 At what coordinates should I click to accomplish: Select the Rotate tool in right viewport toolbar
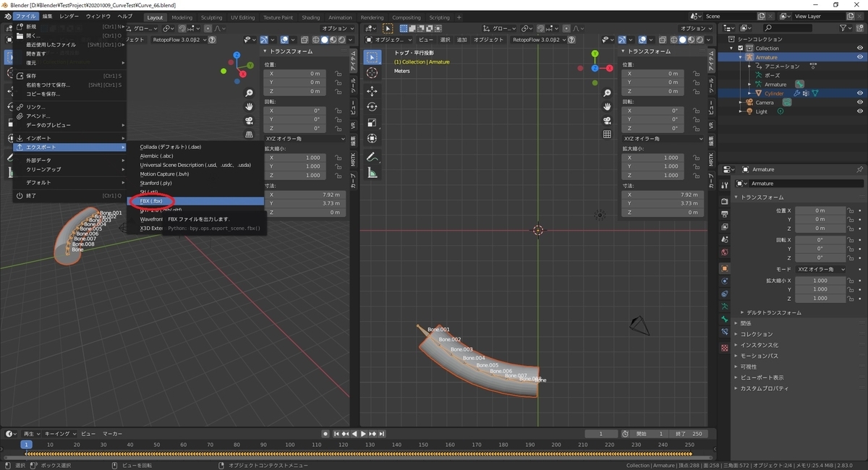(373, 106)
